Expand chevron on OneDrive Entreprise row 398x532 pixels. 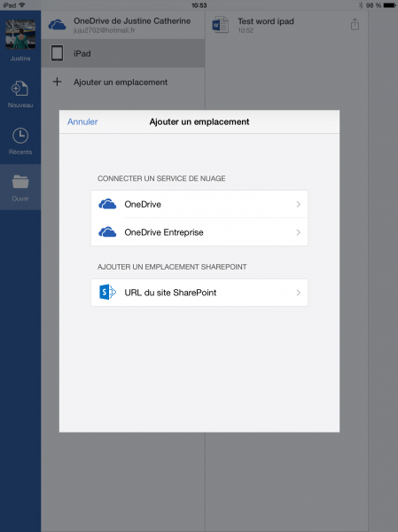click(x=298, y=232)
